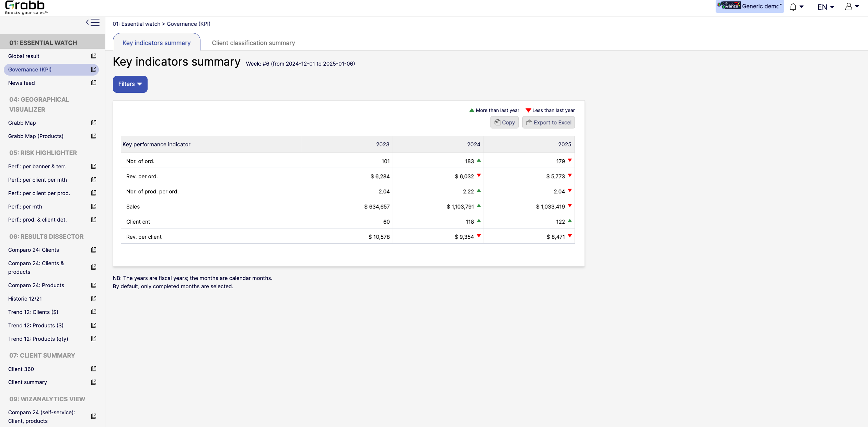Click Export to Excel button
Viewport: 868px width, 427px height.
(x=548, y=123)
